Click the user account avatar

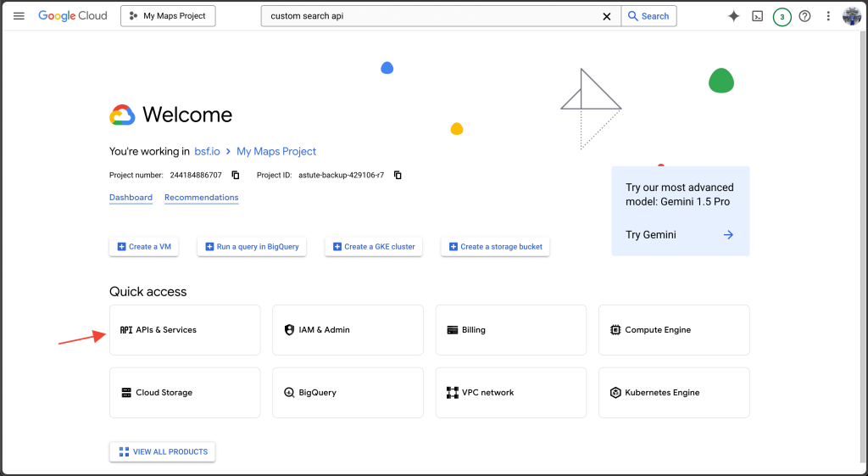click(x=852, y=16)
